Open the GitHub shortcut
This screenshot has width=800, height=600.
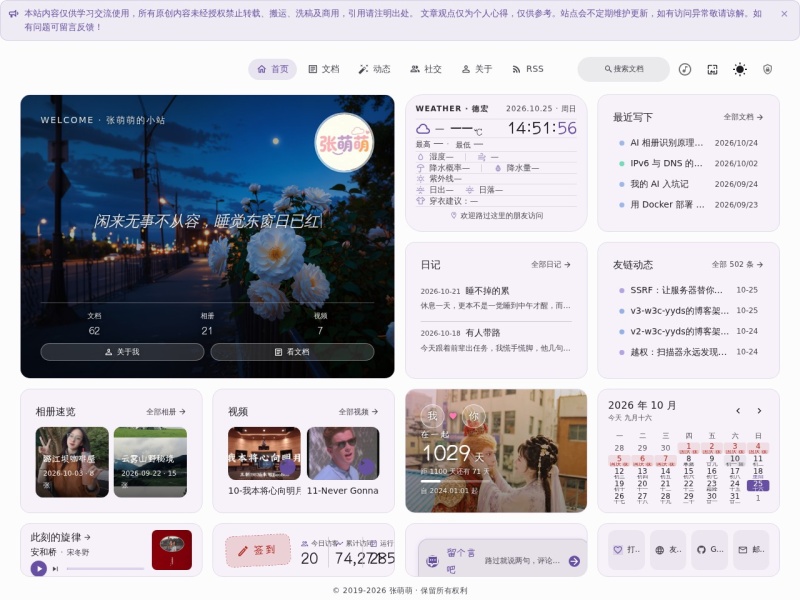point(709,549)
